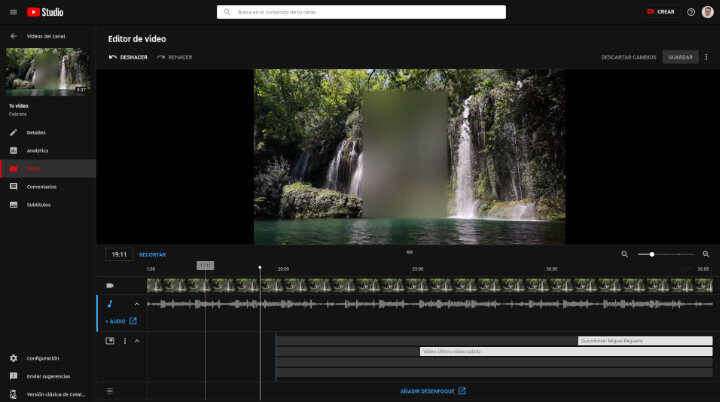Click Añadir desenfoque link

[x=427, y=391]
